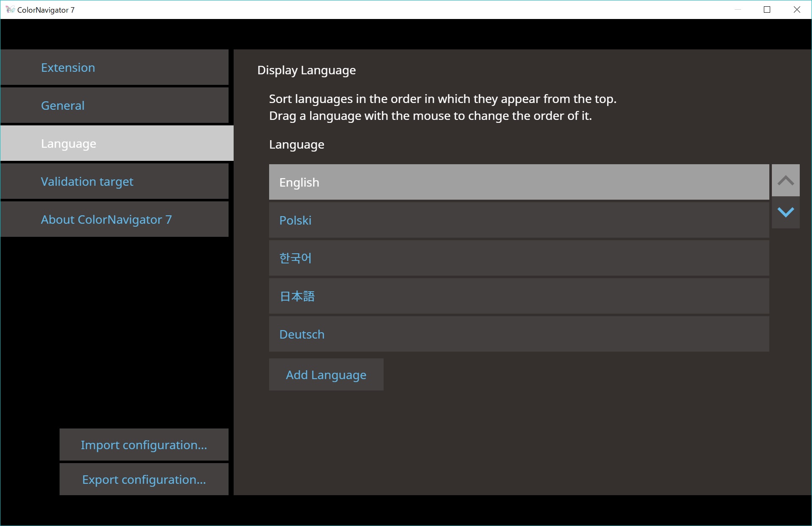Select English in the language list
Viewport: 812px width, 526px height.
(x=519, y=182)
